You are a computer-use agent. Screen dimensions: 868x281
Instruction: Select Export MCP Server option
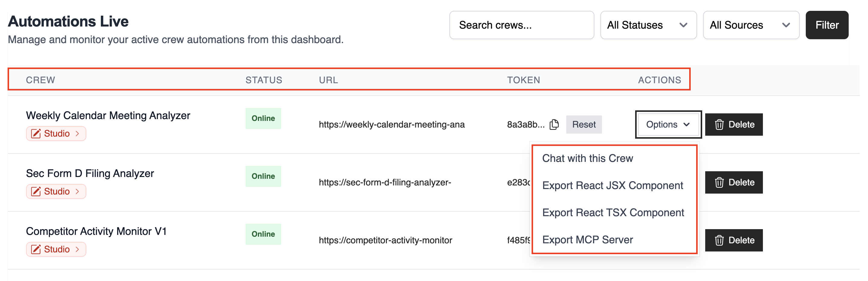(x=587, y=240)
